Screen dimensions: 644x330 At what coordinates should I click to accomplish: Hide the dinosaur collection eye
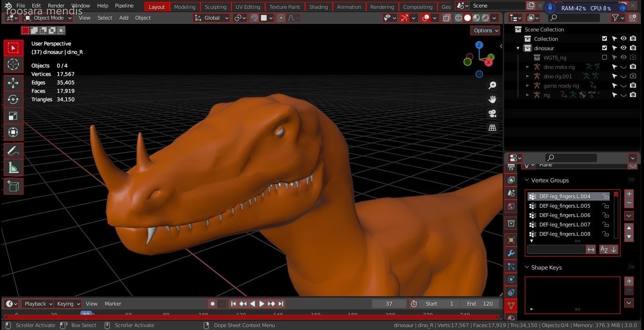pyautogui.click(x=624, y=48)
